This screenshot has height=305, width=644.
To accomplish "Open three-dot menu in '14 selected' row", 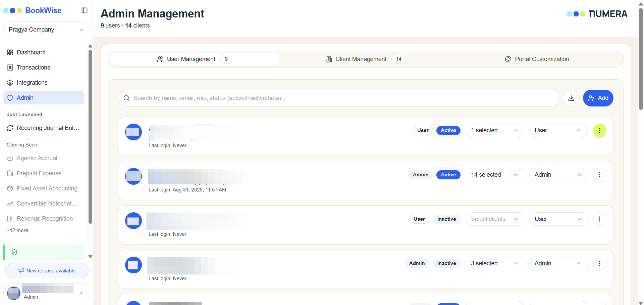I will (x=600, y=175).
